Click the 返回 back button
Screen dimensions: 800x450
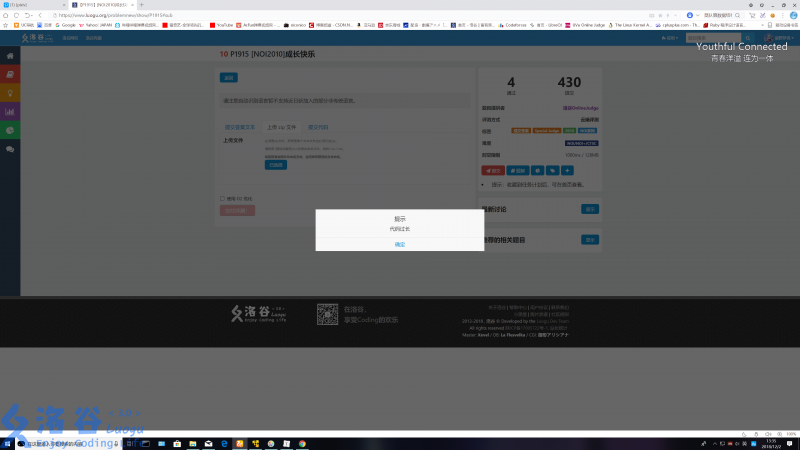228,77
